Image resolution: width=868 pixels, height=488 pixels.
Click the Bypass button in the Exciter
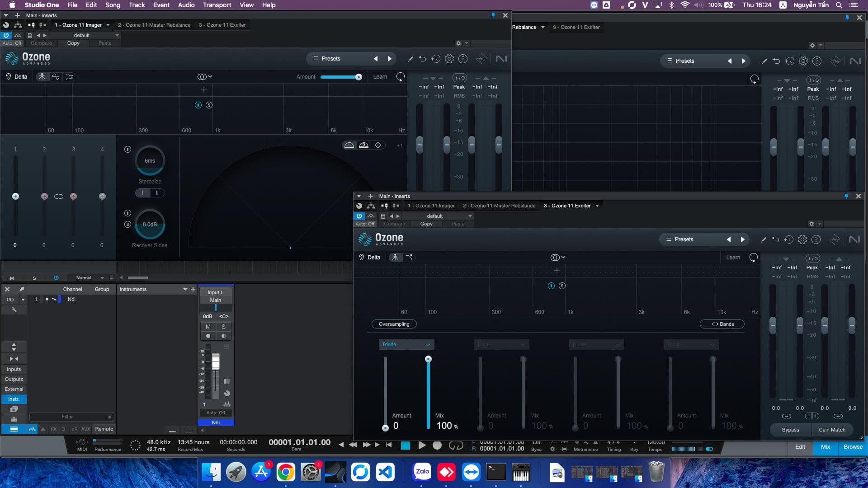(x=790, y=430)
